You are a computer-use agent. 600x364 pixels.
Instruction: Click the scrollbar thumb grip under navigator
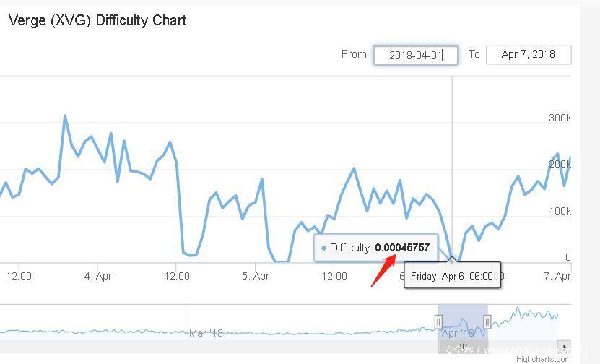463,346
